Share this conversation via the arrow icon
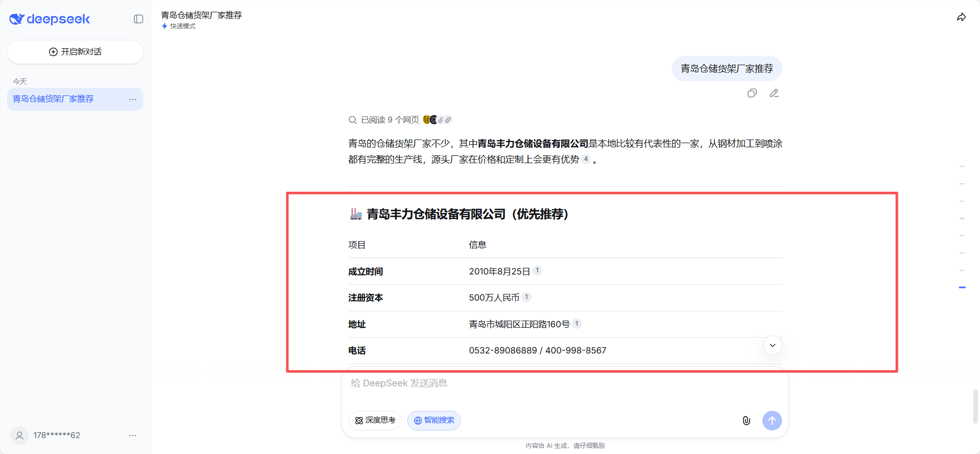Viewport: 980px width, 454px height. [962, 17]
